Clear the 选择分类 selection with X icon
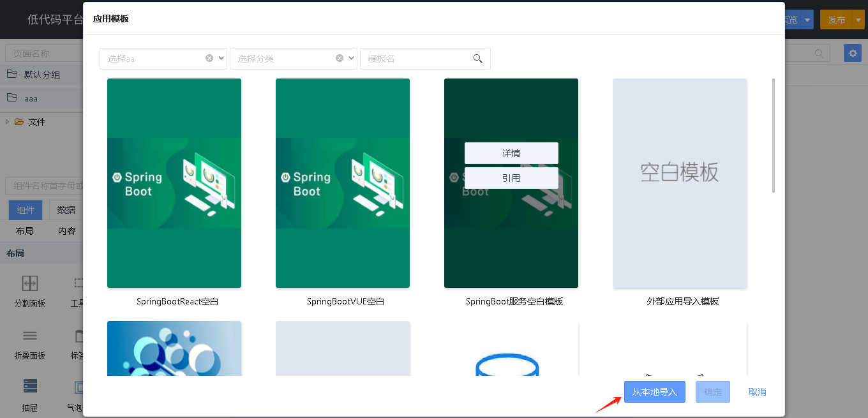Screen dimensions: 868x418 (x=340, y=58)
